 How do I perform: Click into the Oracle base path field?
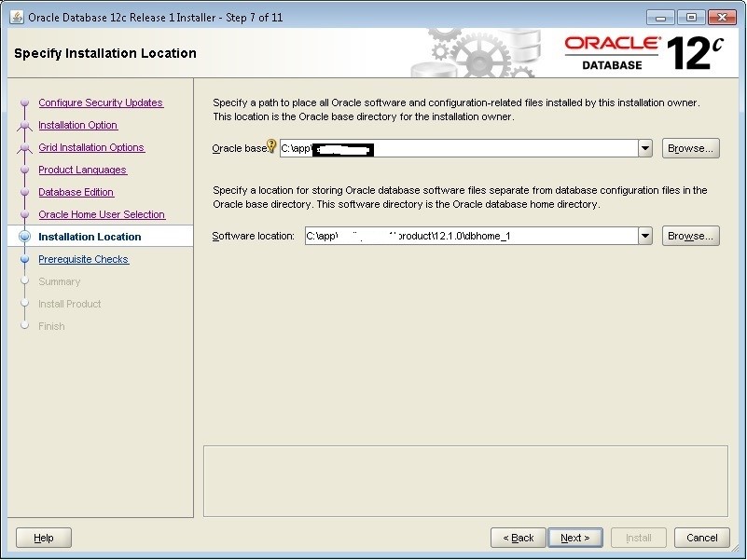click(459, 148)
